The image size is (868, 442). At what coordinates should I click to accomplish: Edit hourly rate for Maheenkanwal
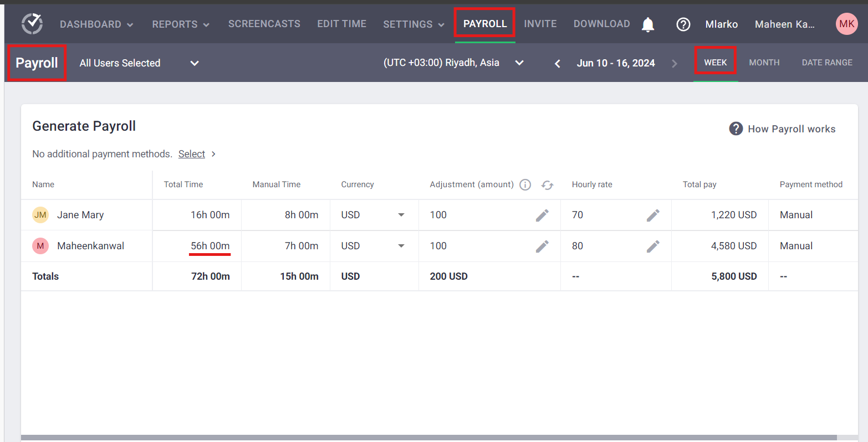(x=653, y=246)
